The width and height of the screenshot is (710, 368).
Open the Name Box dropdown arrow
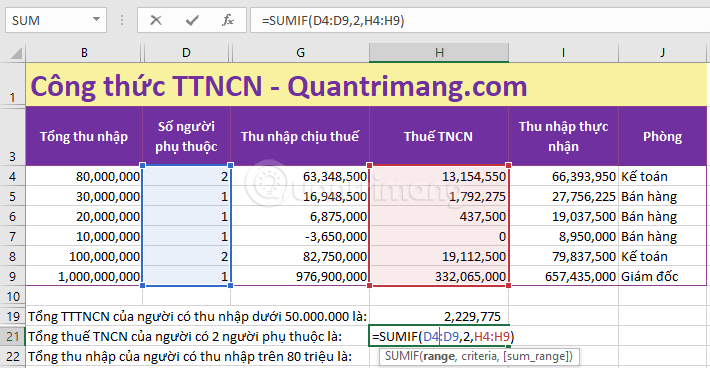pos(96,19)
